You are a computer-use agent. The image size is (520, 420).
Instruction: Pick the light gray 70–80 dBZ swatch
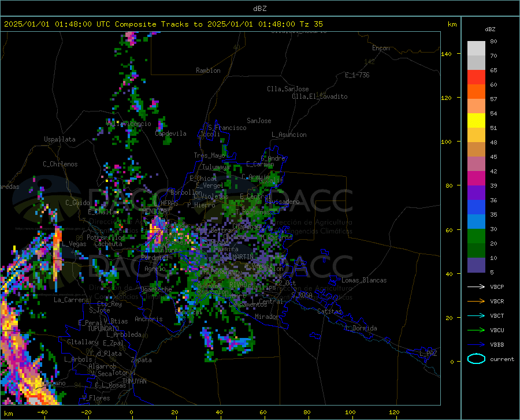pos(476,49)
